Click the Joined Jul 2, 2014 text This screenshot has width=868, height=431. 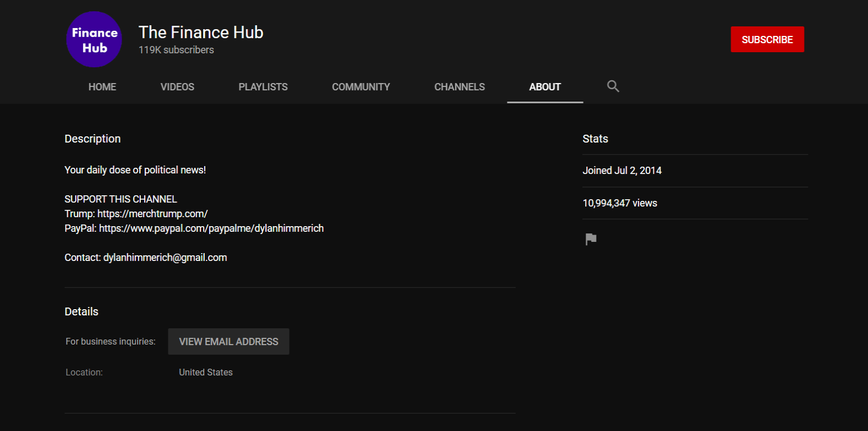(622, 171)
